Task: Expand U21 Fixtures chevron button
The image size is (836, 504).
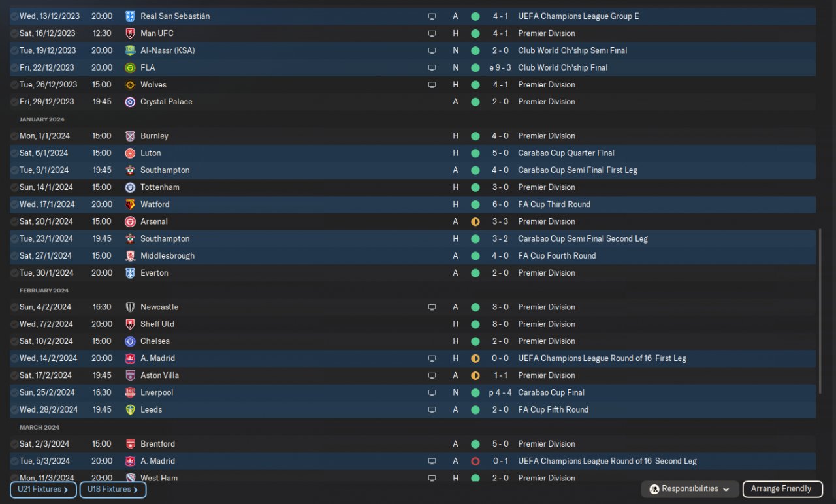Action: (43, 490)
